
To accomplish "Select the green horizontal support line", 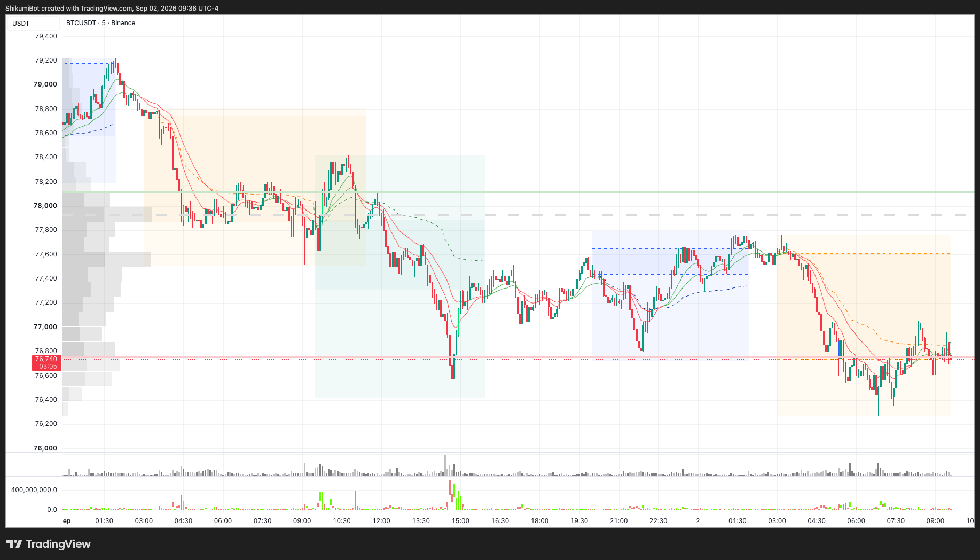I will tap(518, 192).
